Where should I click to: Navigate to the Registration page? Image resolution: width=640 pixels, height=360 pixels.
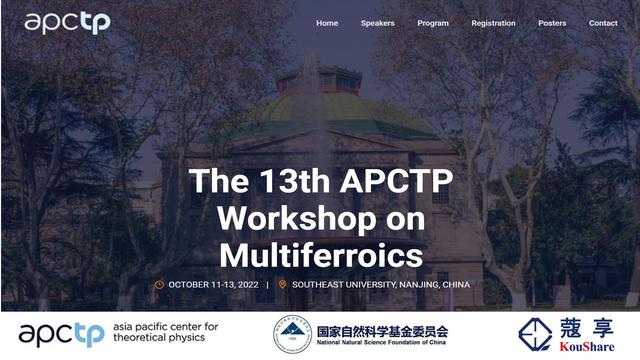pos(493,23)
